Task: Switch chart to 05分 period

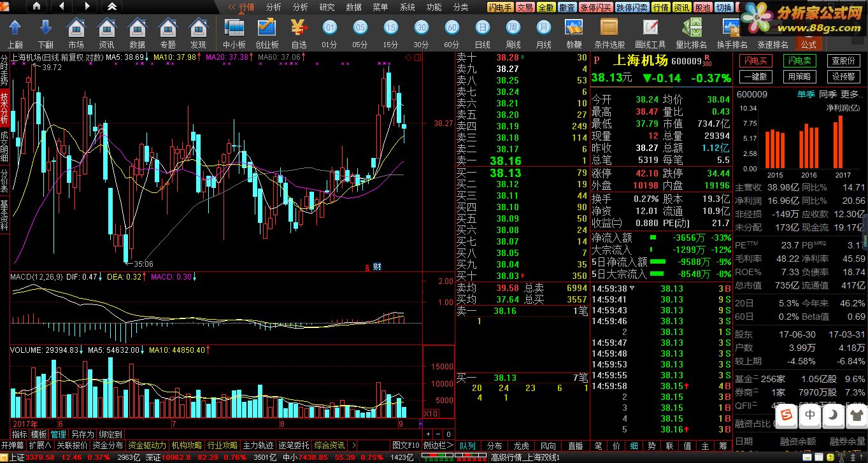Action: pyautogui.click(x=360, y=33)
